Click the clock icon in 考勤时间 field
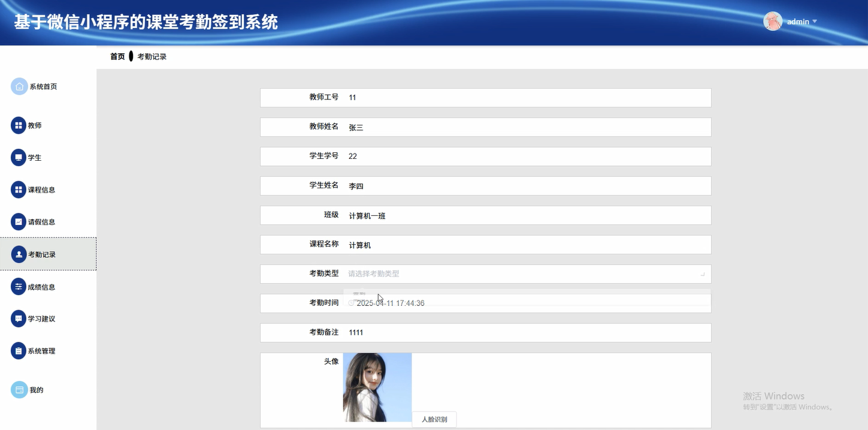Viewport: 868px width, 430px height. coord(352,303)
